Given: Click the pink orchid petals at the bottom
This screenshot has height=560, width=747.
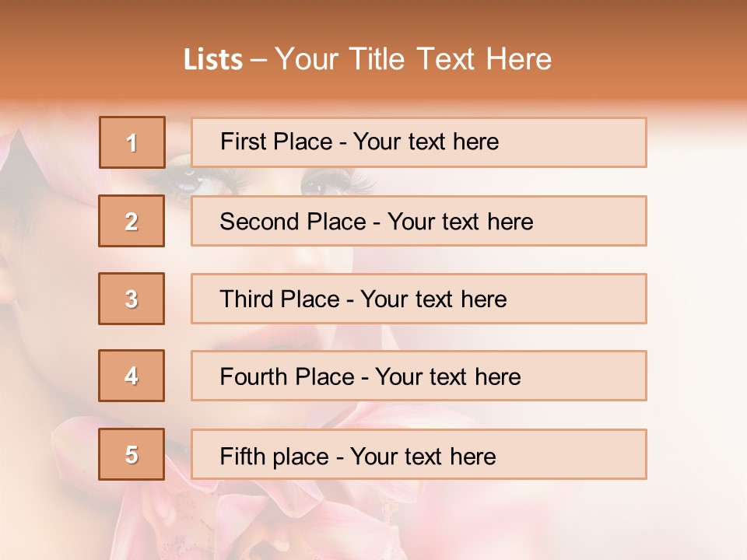Looking at the screenshot, I should pyautogui.click(x=311, y=521).
